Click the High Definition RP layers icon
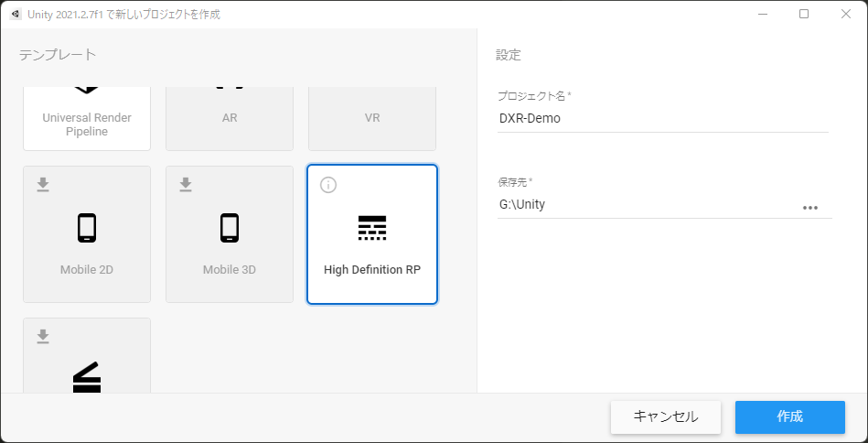Screen dimensions: 868x443 tap(372, 228)
